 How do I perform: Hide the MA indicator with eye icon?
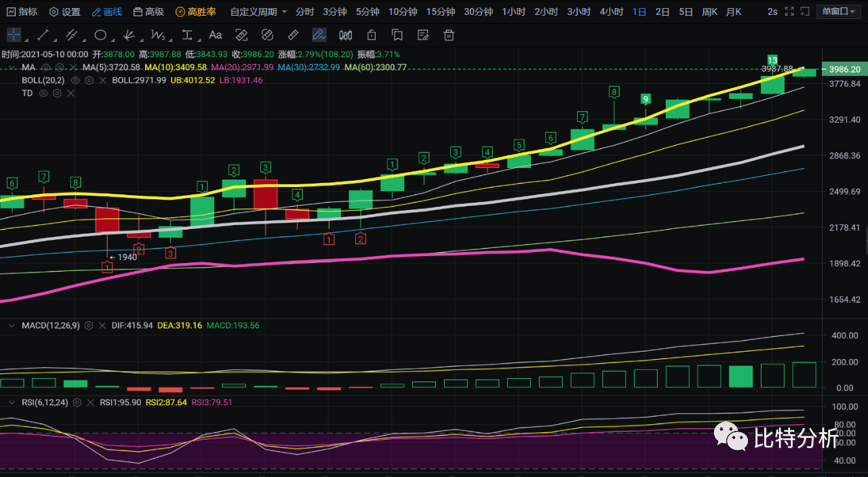[46, 68]
